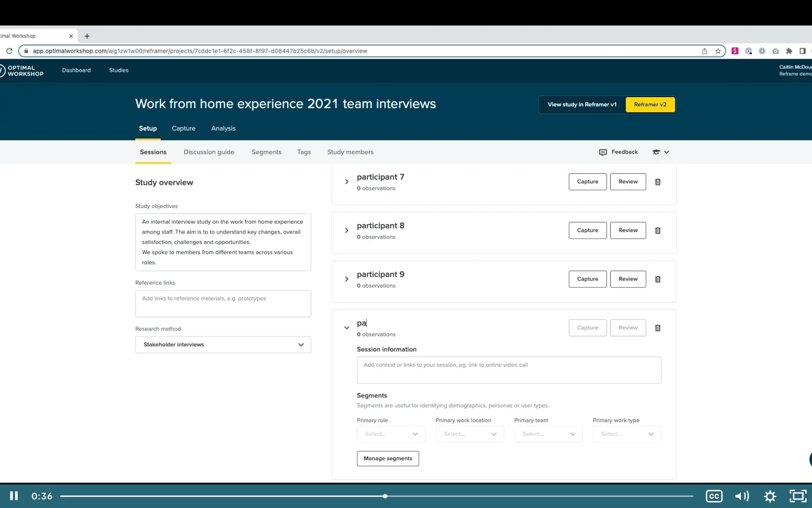Switch to Reframer v2 toggle
The height and width of the screenshot is (508, 812).
(x=650, y=105)
